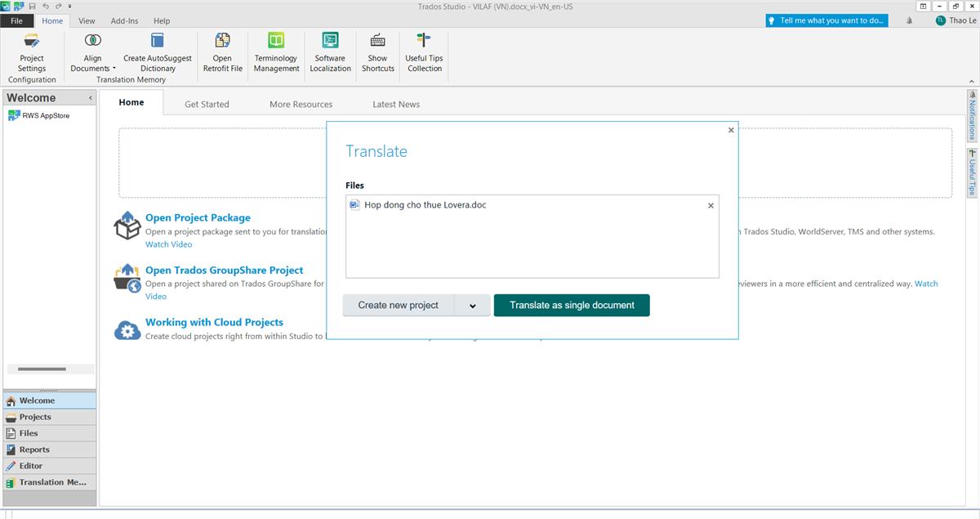The image size is (980, 519).
Task: Expand the Create new project dropdown arrow
Action: (x=473, y=306)
